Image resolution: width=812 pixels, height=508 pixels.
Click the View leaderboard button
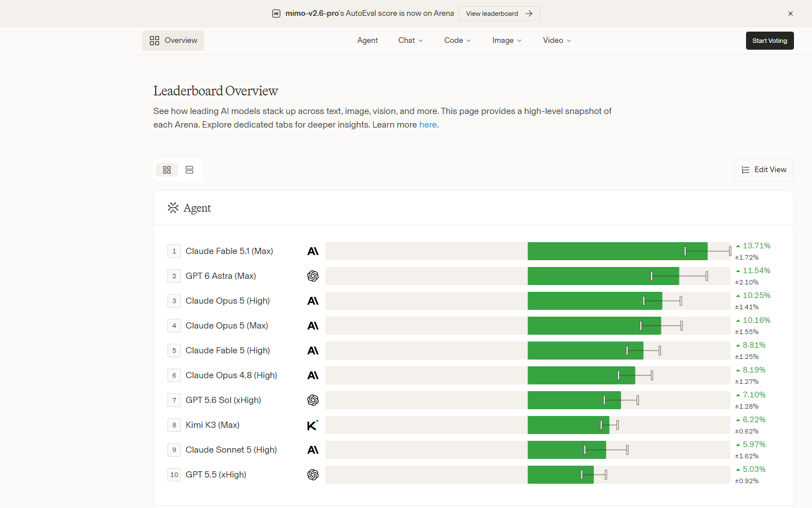499,14
